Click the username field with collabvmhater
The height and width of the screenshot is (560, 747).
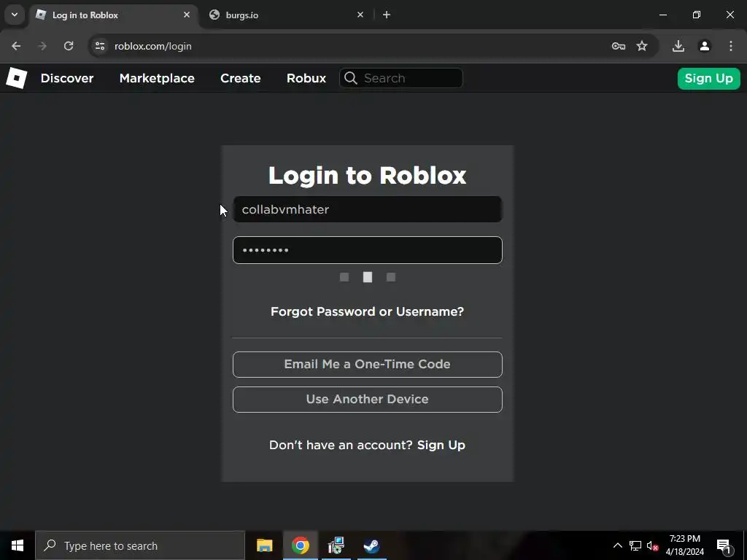[368, 209]
